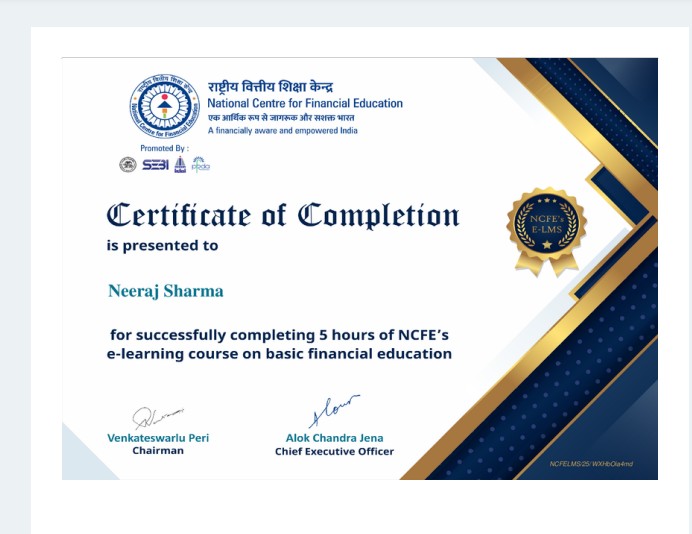Click the 'Promoted By :' label

[x=165, y=148]
